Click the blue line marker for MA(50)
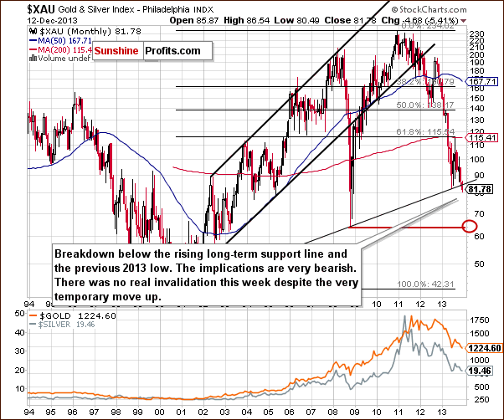Screen dimensions: 504x420 [33, 41]
